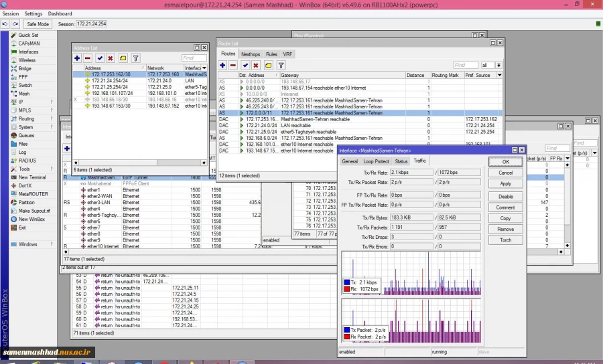Image resolution: width=603 pixels, height=364 pixels.
Task: Add new address in Address List
Action: point(77,58)
